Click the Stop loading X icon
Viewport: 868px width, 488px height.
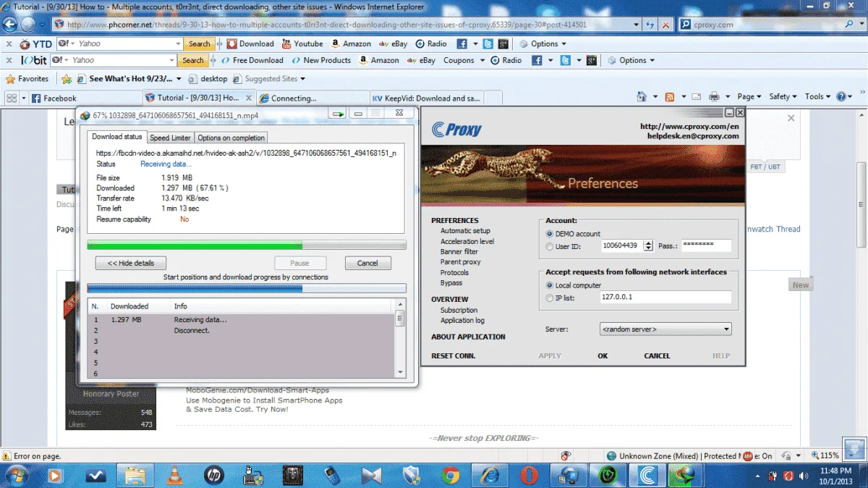(666, 25)
